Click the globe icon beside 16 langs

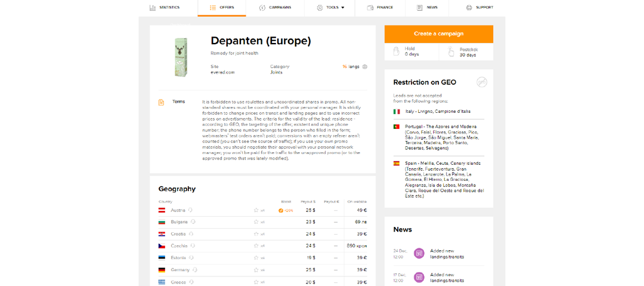365,67
